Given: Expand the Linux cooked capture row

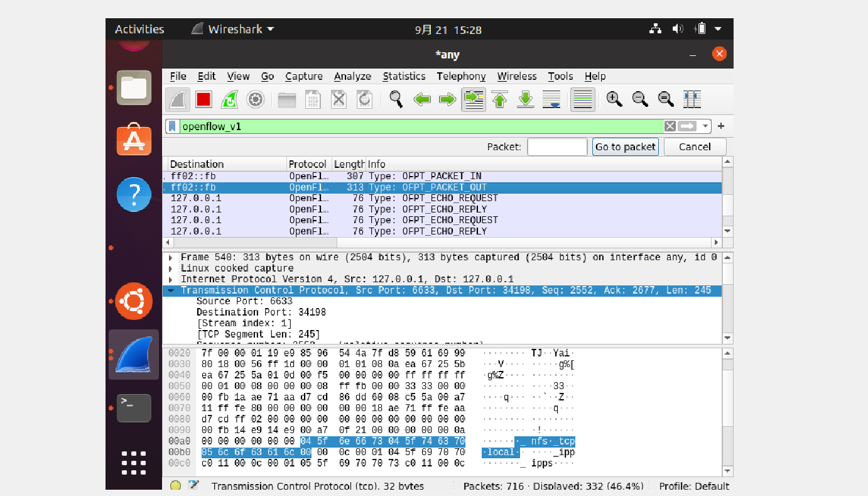Looking at the screenshot, I should [170, 268].
